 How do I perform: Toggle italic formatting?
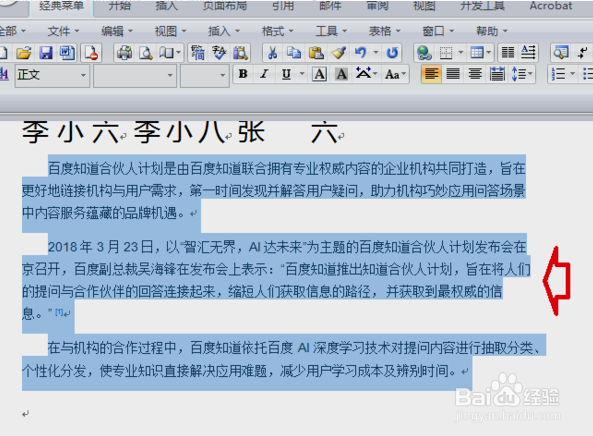click(x=264, y=74)
